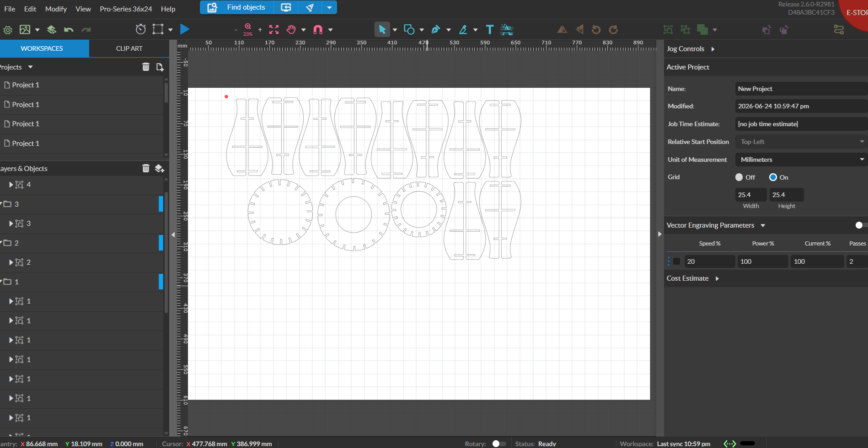This screenshot has width=868, height=448.
Task: Open the File menu
Action: pos(10,9)
